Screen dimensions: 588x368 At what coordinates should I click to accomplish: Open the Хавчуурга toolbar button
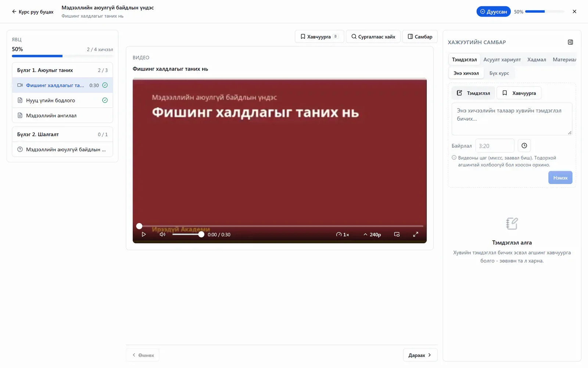coord(319,36)
